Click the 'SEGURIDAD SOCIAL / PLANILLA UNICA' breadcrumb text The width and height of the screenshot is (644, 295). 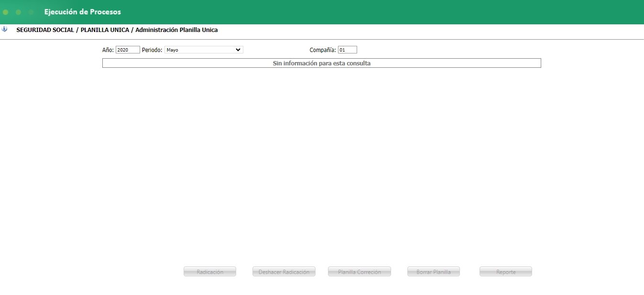click(73, 30)
